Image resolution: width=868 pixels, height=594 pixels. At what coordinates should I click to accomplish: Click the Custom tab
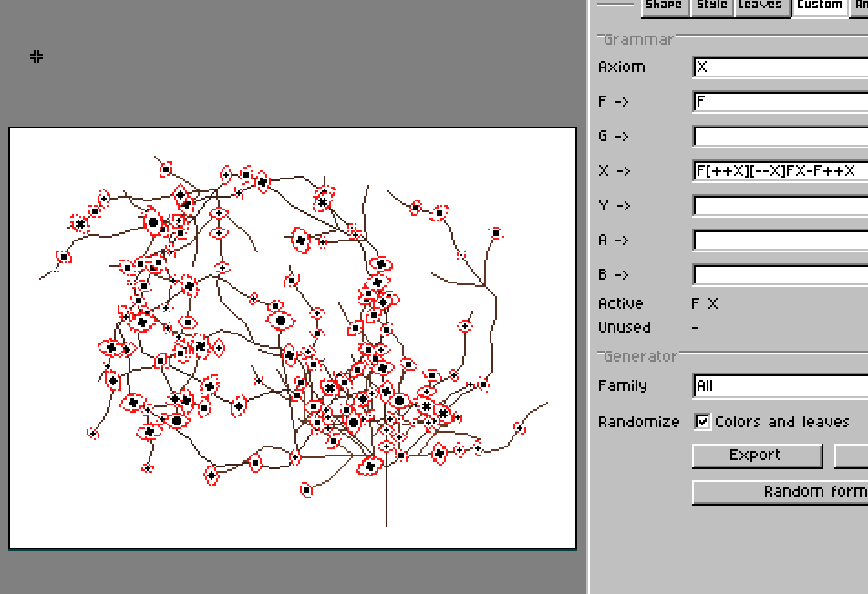click(x=820, y=6)
